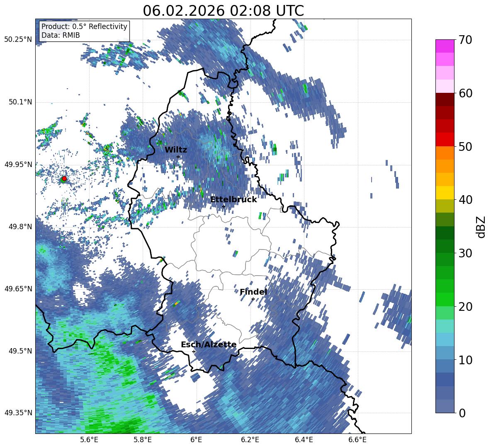Click 'Product: 0.5° Reflectivity' text in legend box
This screenshot has width=491, height=448.
coord(84,27)
